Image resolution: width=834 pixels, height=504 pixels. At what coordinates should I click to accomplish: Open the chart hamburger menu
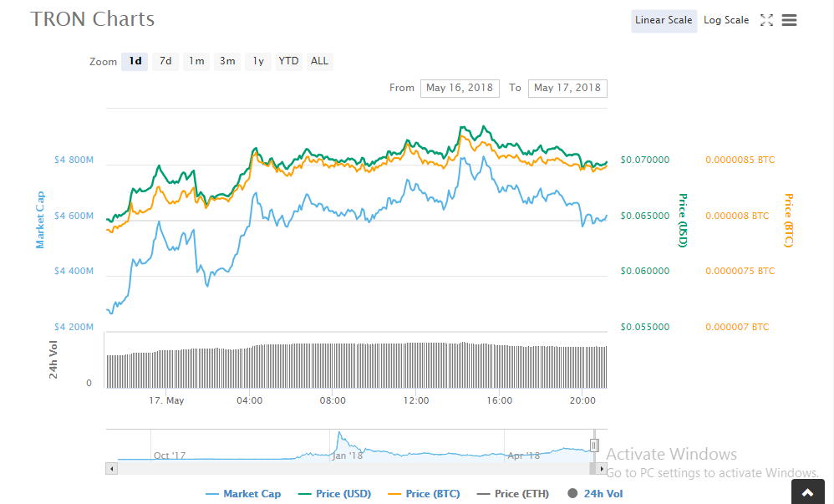click(790, 20)
